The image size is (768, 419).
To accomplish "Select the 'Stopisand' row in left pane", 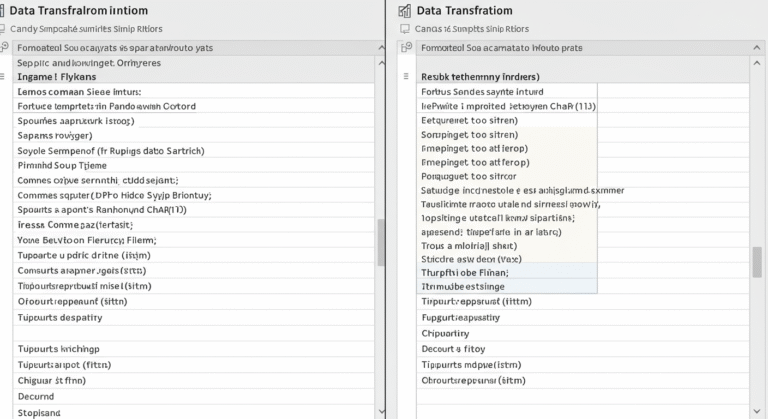I will point(39,411).
